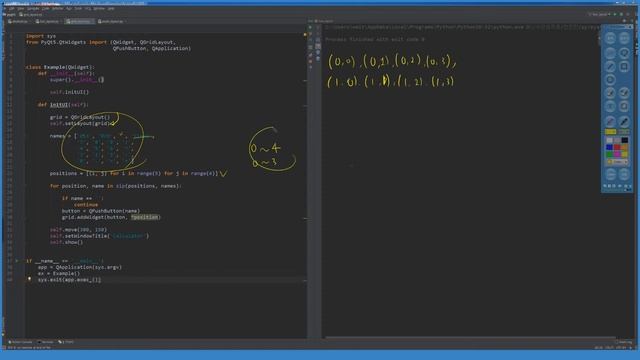Click the highlighted *position argument in code
640x360 pixels.
click(145, 217)
